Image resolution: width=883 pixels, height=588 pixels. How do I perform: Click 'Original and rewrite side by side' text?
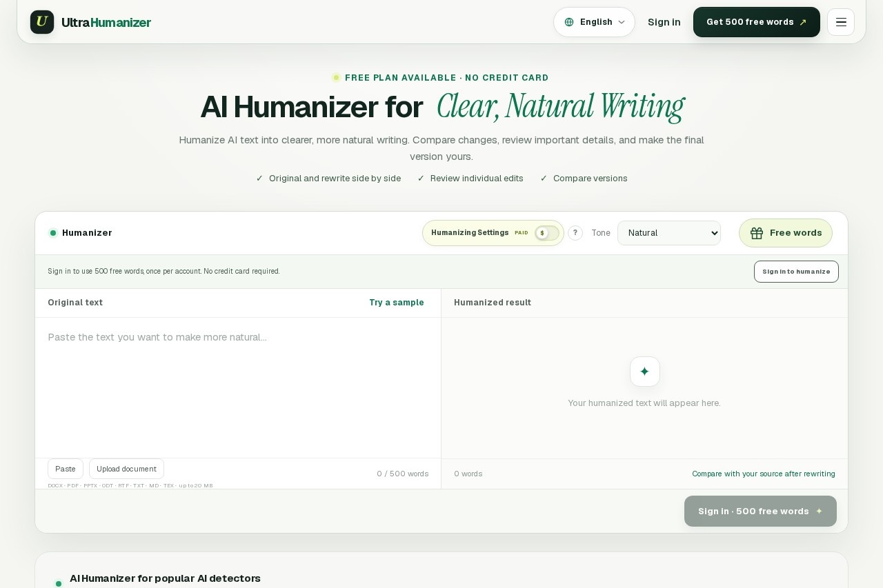tap(335, 179)
